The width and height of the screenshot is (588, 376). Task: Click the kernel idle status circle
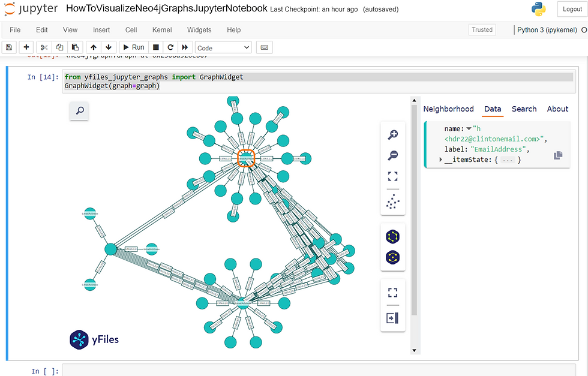(584, 30)
